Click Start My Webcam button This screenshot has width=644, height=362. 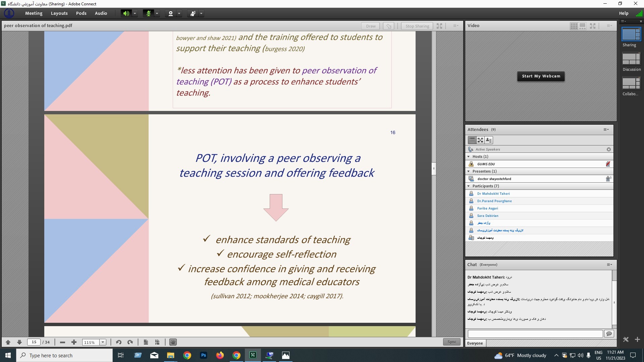[x=541, y=76]
